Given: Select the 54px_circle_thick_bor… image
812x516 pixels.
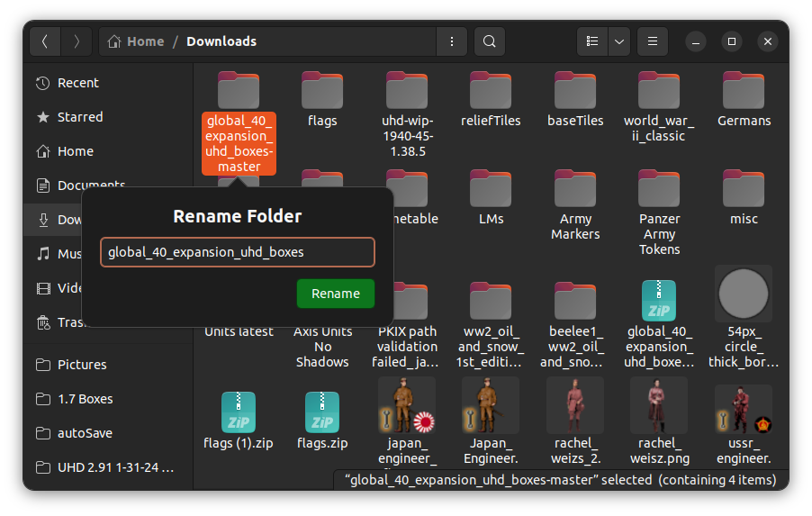Looking at the screenshot, I should tap(744, 318).
